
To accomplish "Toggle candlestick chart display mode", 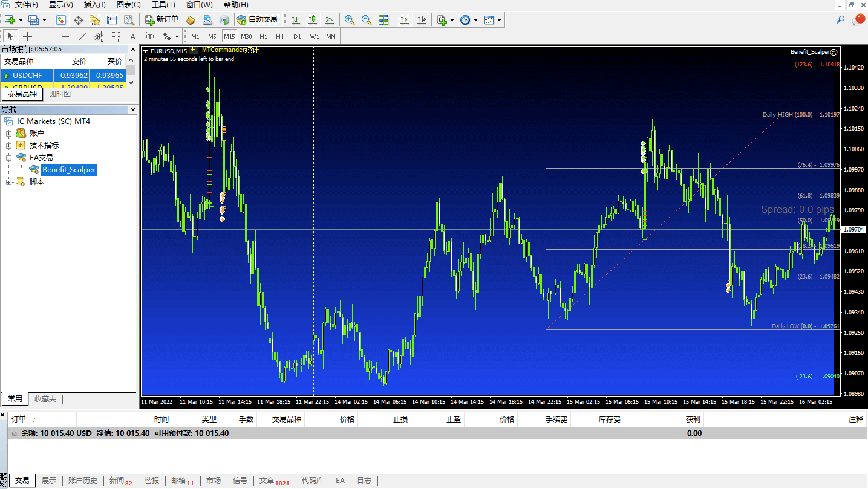I will [x=312, y=19].
